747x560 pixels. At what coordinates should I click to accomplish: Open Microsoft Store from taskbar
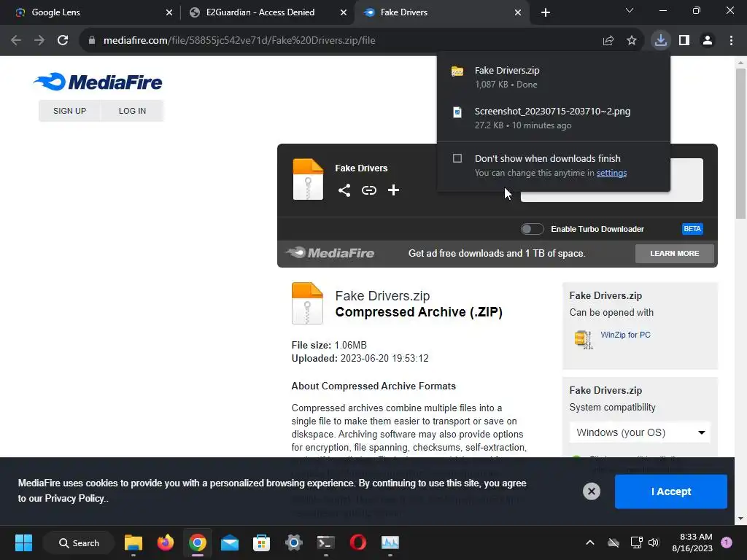pyautogui.click(x=261, y=542)
